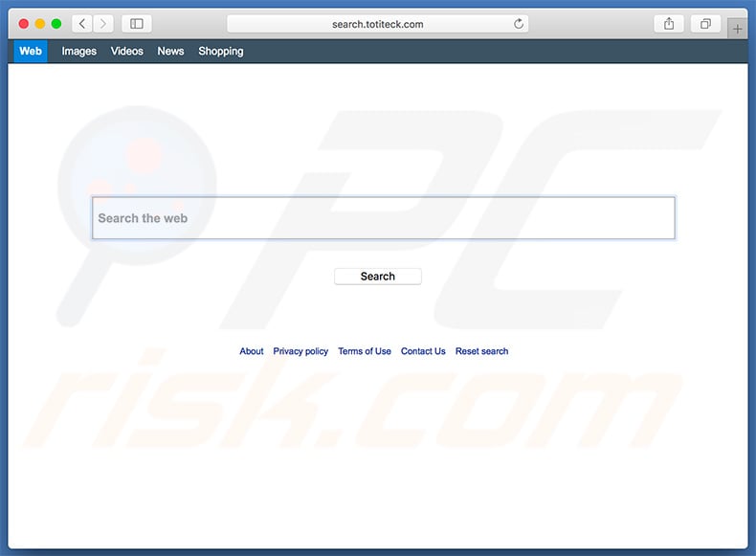The image size is (756, 556).
Task: Show all tabs with the tab overview icon
Action: [705, 24]
